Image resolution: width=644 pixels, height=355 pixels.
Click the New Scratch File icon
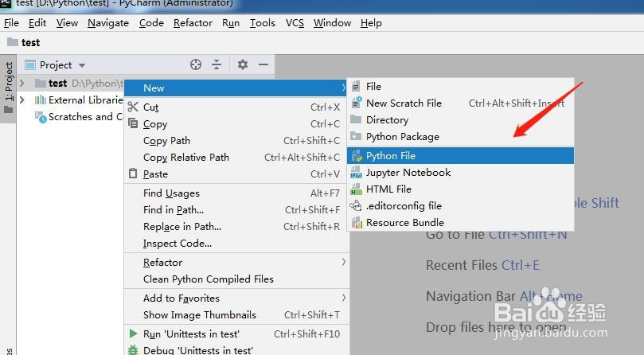click(x=357, y=103)
